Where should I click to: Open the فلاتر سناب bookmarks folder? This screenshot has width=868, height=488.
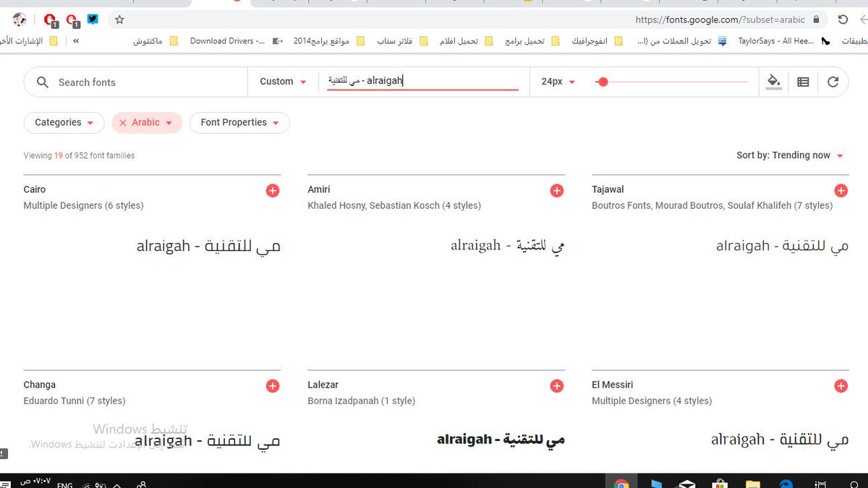tap(403, 41)
